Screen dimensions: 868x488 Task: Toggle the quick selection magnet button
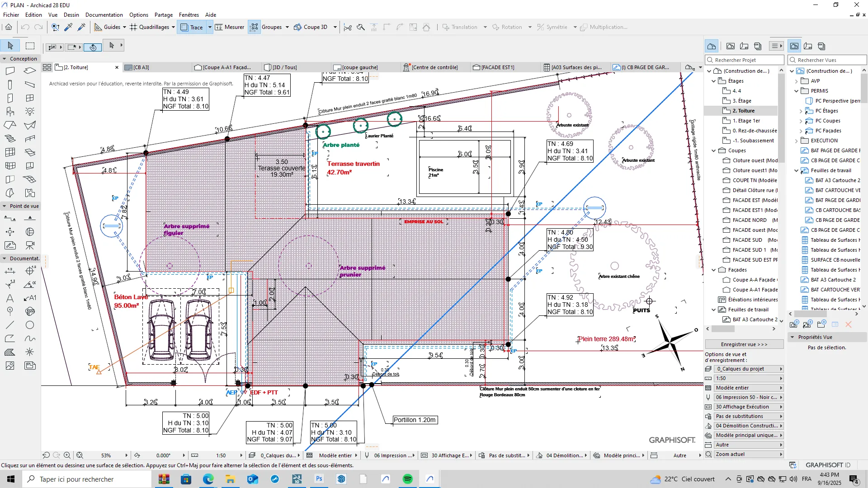(x=93, y=47)
